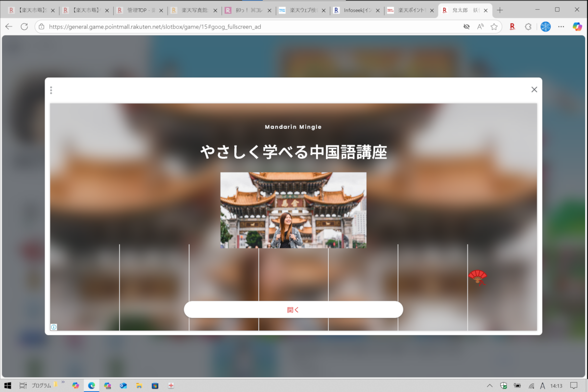The height and width of the screenshot is (392, 588).
Task: Reload the page with the refresh icon
Action: click(24, 26)
